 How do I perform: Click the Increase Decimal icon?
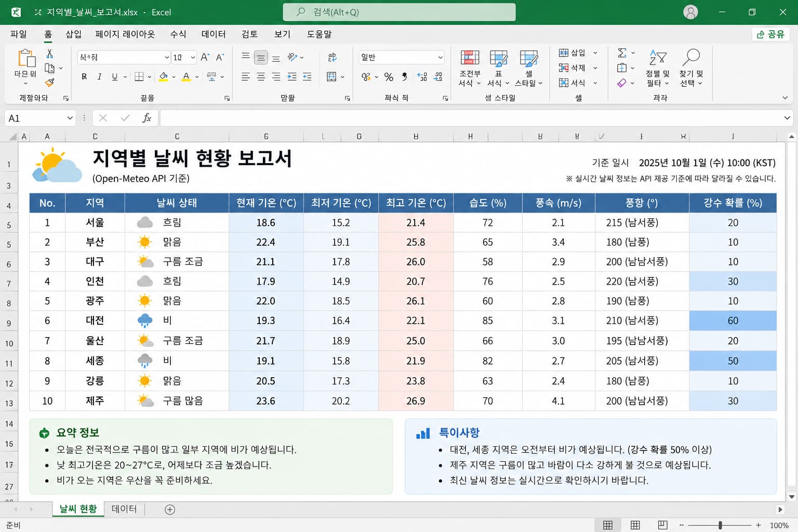click(x=422, y=77)
